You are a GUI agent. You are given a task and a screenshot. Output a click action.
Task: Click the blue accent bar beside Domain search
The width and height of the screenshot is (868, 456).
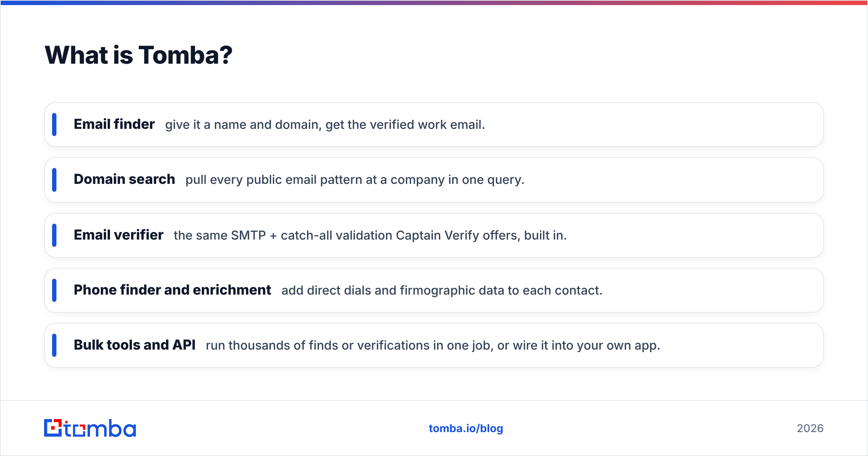(54, 180)
